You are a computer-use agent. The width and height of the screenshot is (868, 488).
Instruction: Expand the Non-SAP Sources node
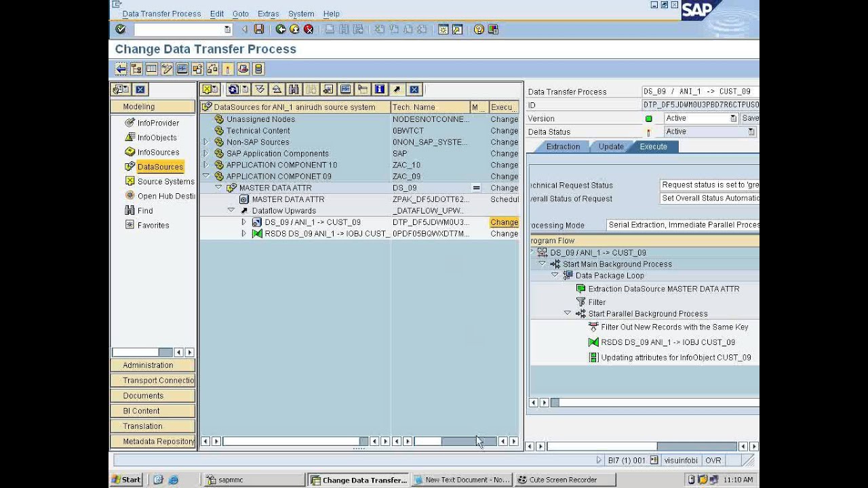click(x=206, y=142)
